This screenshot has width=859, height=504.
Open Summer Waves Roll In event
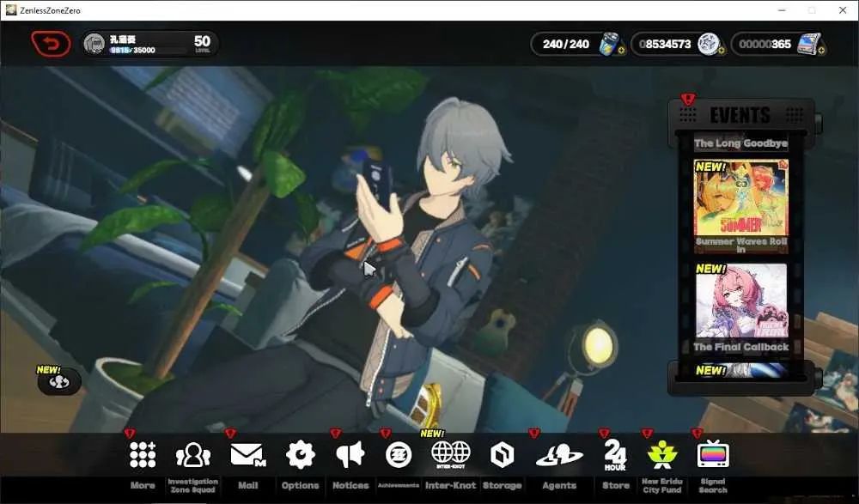tap(740, 207)
